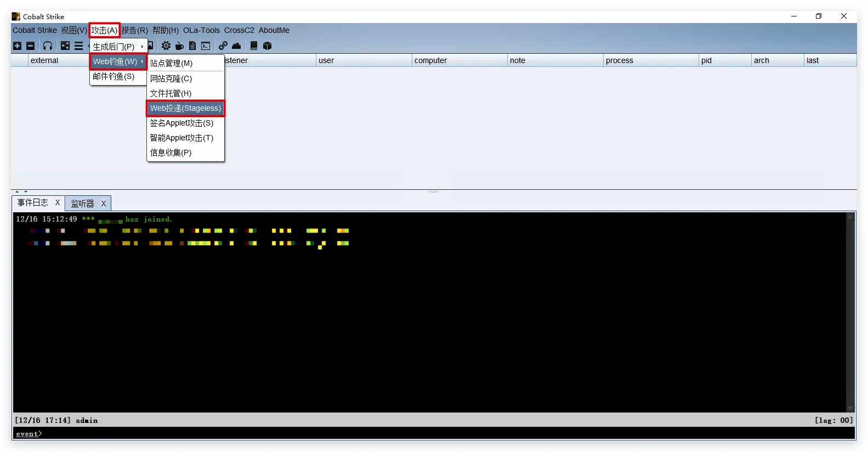
Task: Click the minus icon to disconnect from server
Action: (31, 46)
